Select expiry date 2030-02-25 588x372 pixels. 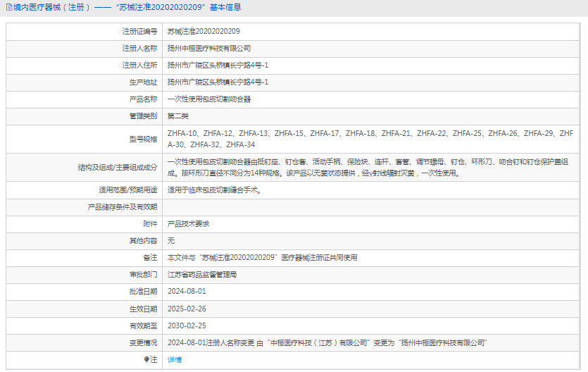click(x=187, y=326)
